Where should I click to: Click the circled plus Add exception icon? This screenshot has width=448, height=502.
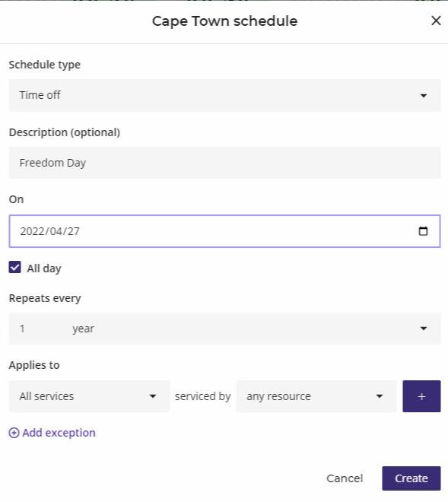click(x=14, y=433)
